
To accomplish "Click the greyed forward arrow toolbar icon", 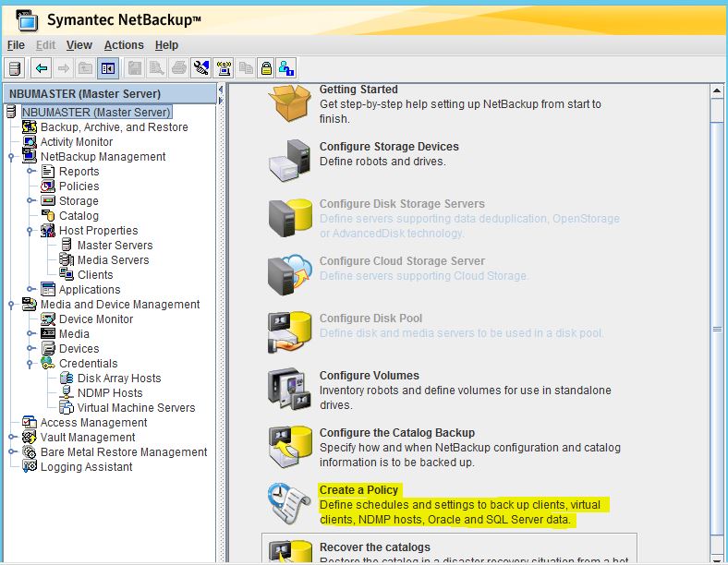I will click(64, 68).
